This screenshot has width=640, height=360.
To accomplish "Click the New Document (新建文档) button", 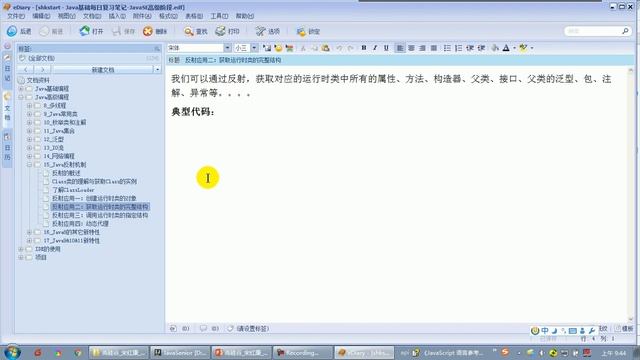I will tap(102, 69).
